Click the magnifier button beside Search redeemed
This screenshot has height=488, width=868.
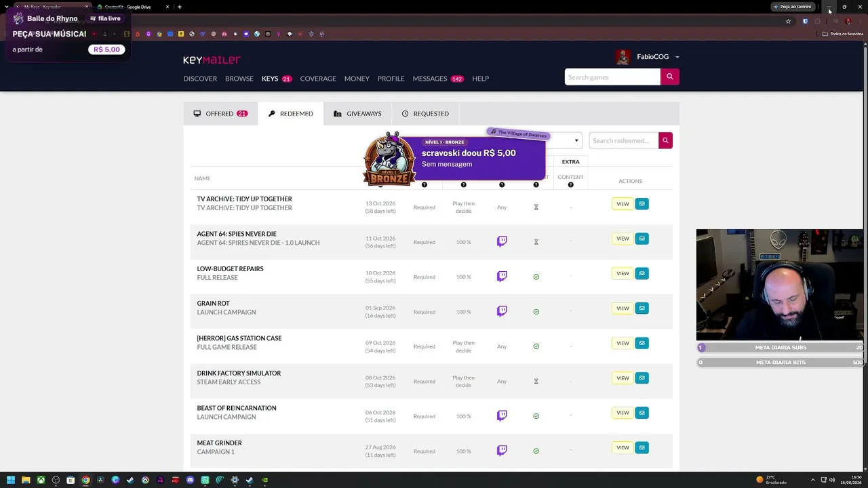pyautogui.click(x=665, y=140)
